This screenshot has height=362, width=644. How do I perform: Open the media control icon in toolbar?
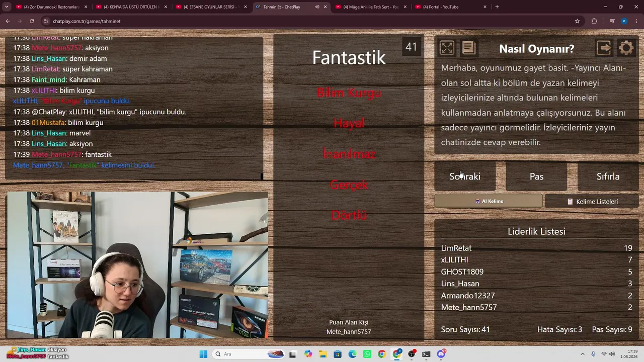pos(612,21)
